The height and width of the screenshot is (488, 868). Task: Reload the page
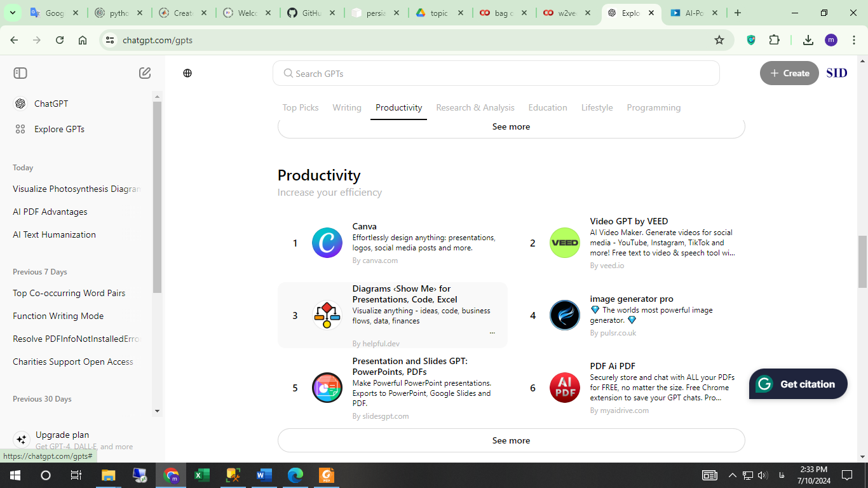pyautogui.click(x=60, y=40)
